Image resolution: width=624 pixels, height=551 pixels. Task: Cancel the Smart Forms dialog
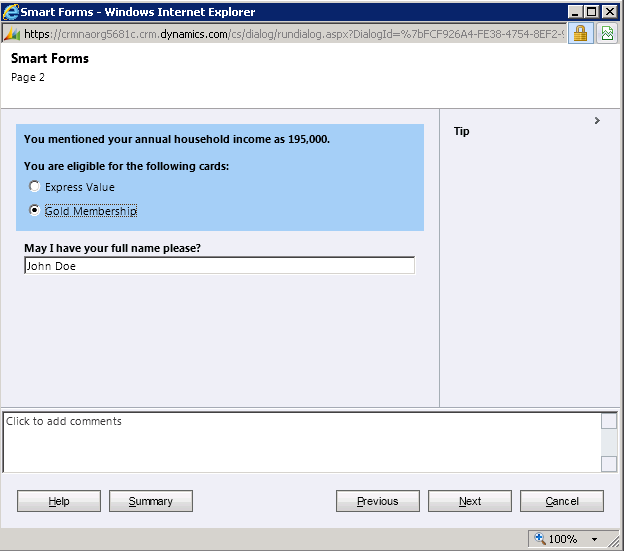(561, 501)
